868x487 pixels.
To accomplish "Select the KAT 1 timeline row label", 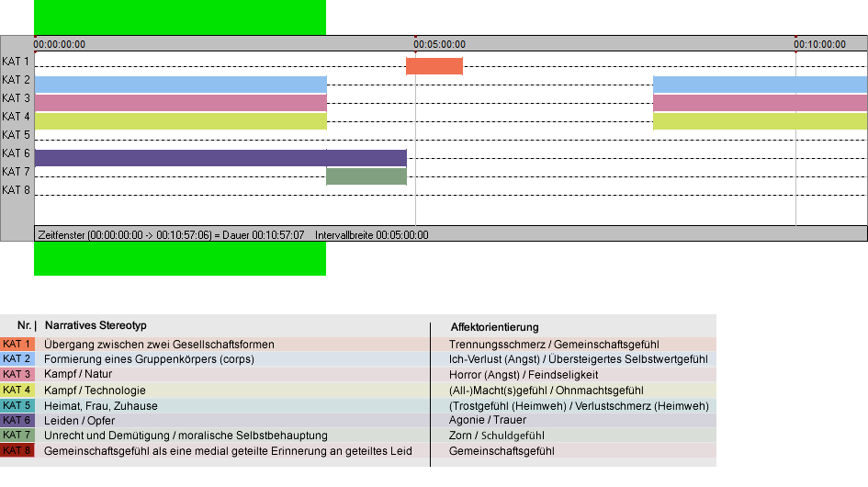I will click(16, 62).
